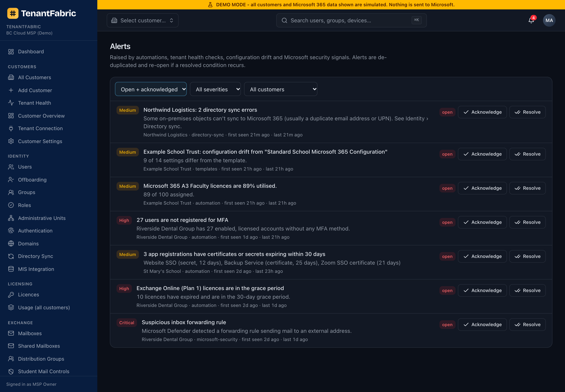The width and height of the screenshot is (565, 392).
Task: Open the MA user avatar menu
Action: [549, 20]
